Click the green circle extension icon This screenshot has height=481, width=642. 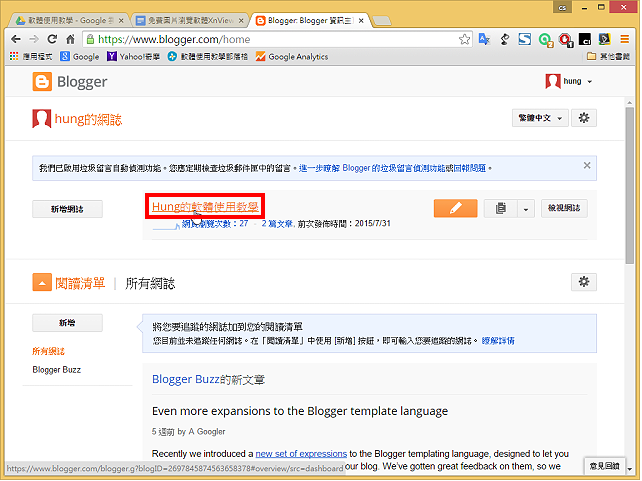(545, 40)
